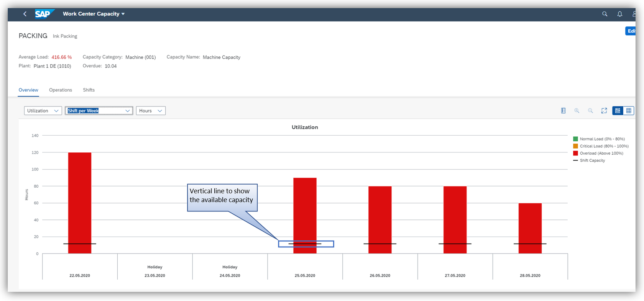Click the SAP logo

tap(44, 14)
